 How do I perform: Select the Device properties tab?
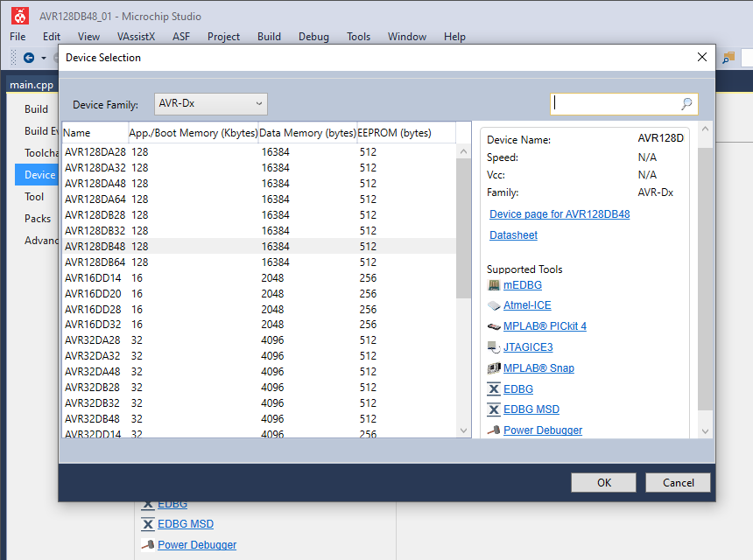click(x=37, y=175)
